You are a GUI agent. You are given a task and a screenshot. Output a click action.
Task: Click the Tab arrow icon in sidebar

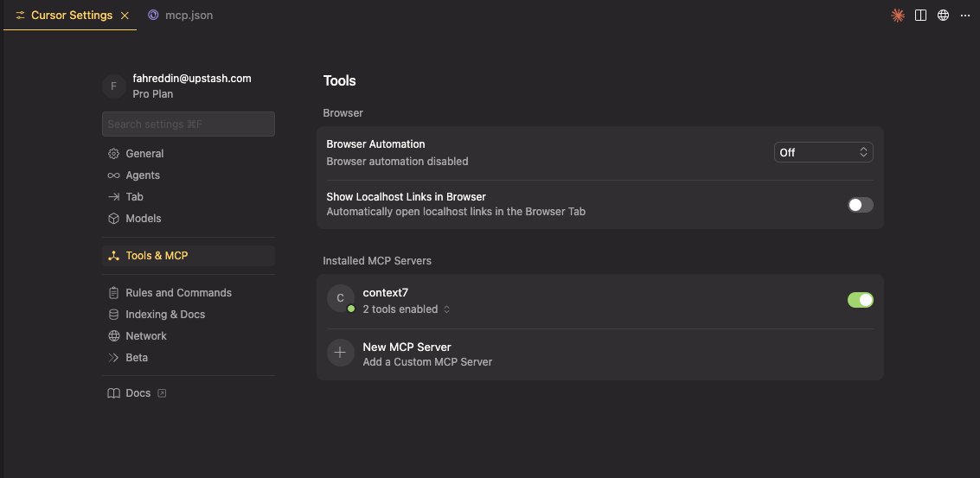(114, 197)
